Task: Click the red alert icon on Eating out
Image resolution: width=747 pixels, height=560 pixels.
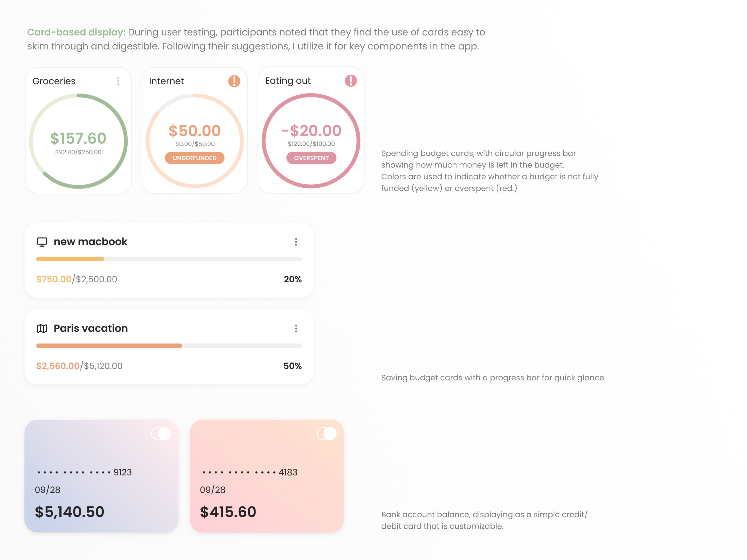Action: 350,81
